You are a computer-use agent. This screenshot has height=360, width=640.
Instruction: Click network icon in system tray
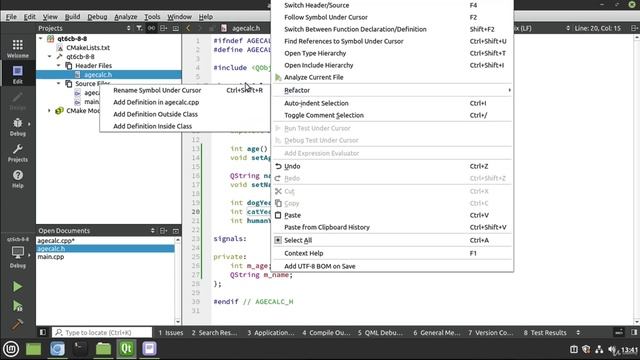tap(599, 349)
